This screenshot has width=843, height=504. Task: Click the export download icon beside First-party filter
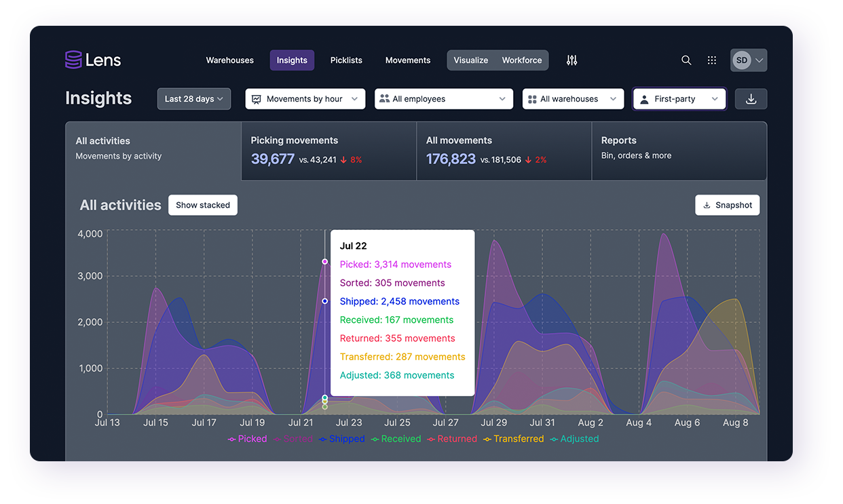pos(751,98)
